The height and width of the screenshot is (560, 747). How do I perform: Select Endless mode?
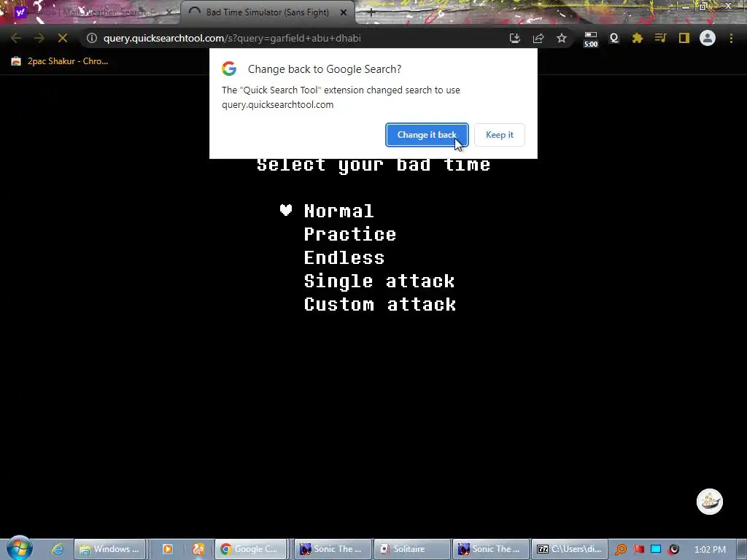pyautogui.click(x=344, y=257)
